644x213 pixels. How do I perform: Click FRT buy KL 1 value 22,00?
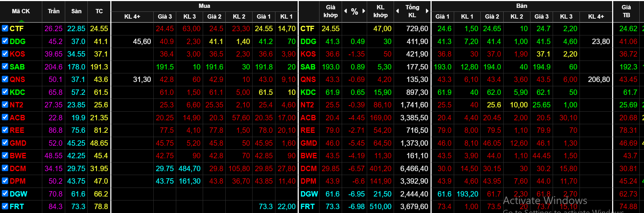pos(287,207)
